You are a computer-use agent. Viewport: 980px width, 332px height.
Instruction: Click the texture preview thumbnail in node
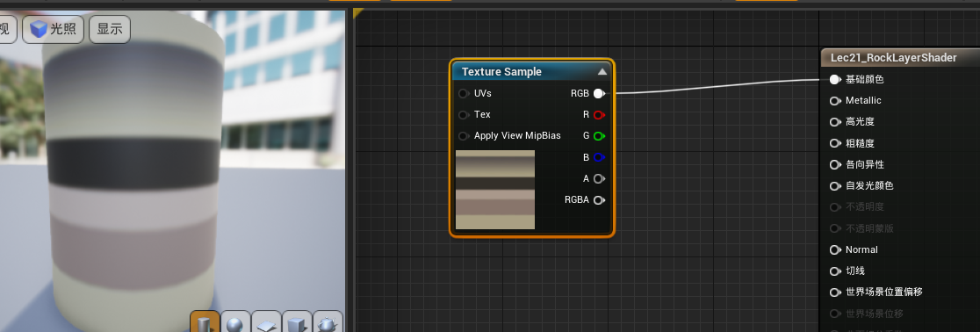(495, 190)
